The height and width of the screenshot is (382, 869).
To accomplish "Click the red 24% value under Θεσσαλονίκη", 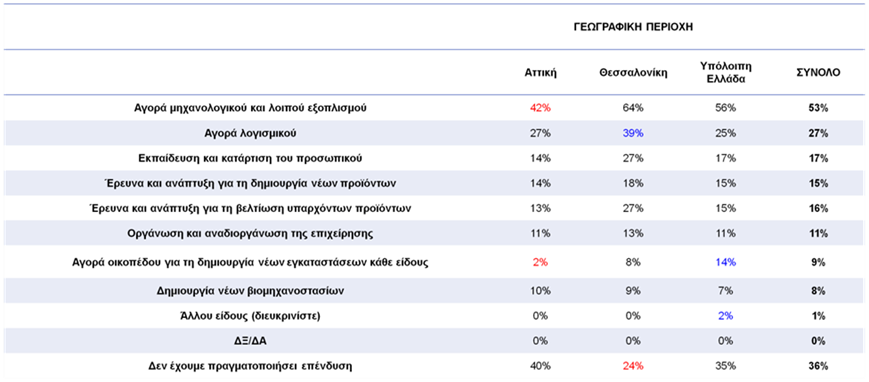I will click(632, 366).
